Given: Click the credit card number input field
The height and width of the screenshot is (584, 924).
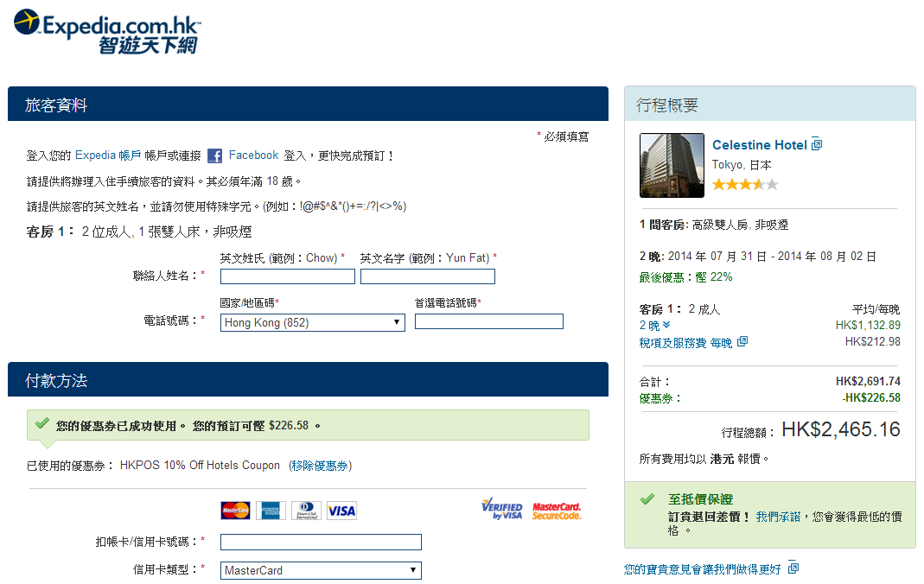Looking at the screenshot, I should [321, 542].
